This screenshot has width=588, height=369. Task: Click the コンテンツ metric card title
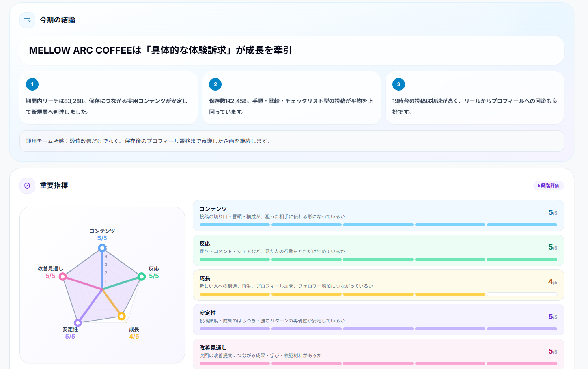click(213, 209)
